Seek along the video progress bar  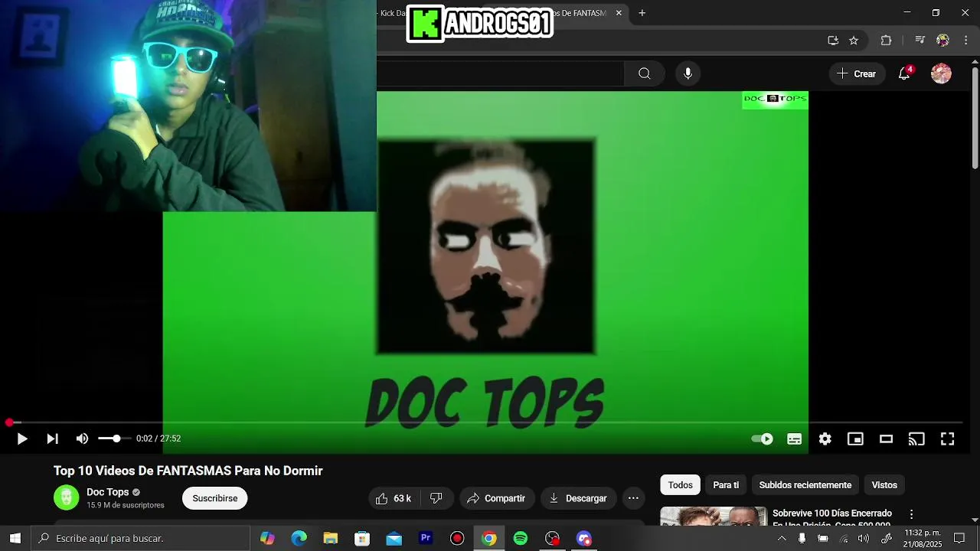pos(485,422)
